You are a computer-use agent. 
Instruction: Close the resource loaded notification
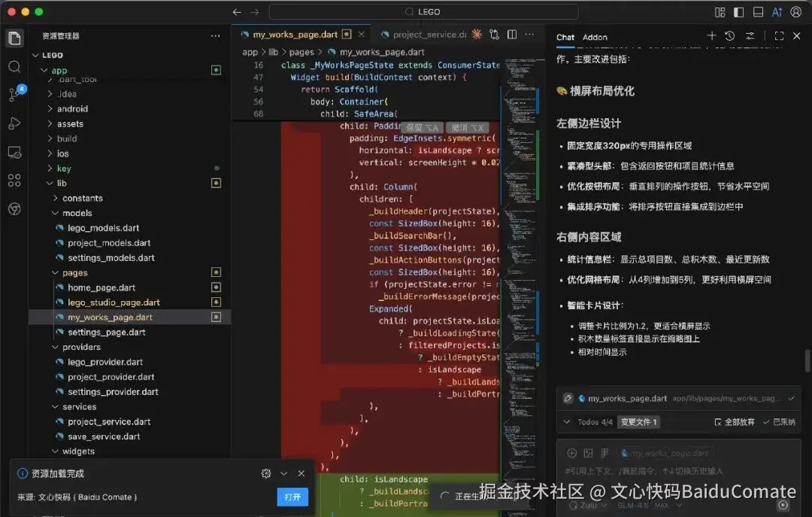point(301,473)
